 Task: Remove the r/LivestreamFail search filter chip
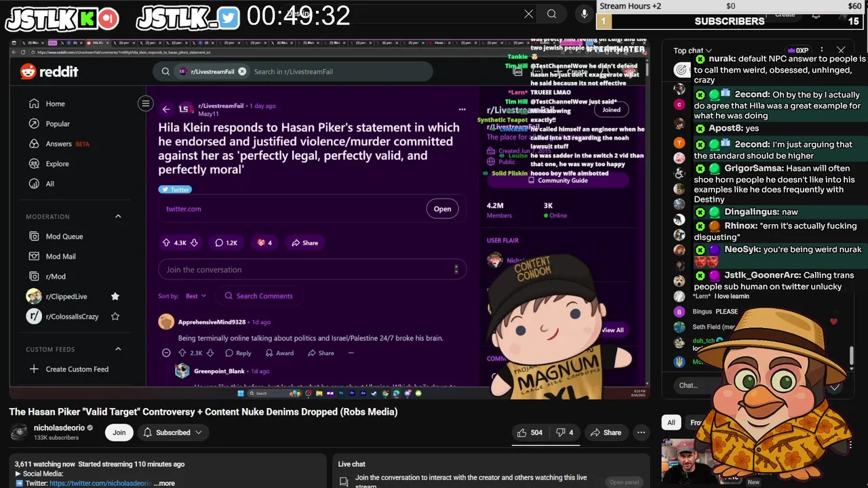tap(241, 71)
